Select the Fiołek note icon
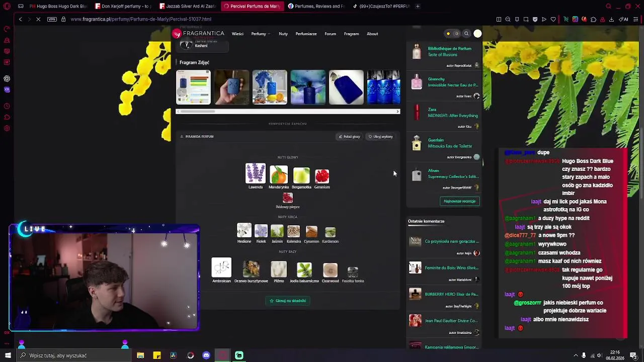The image size is (644, 362). [x=261, y=231]
